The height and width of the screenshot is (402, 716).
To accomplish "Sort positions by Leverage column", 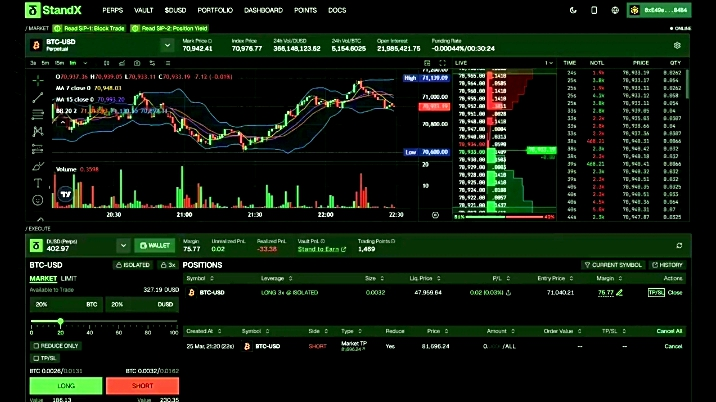I will 277,278.
